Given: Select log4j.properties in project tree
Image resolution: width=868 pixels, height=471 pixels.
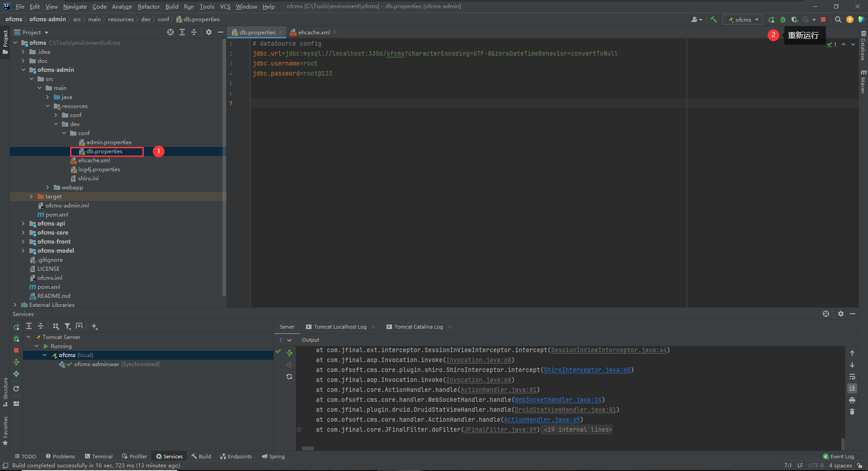Looking at the screenshot, I should coord(99,169).
